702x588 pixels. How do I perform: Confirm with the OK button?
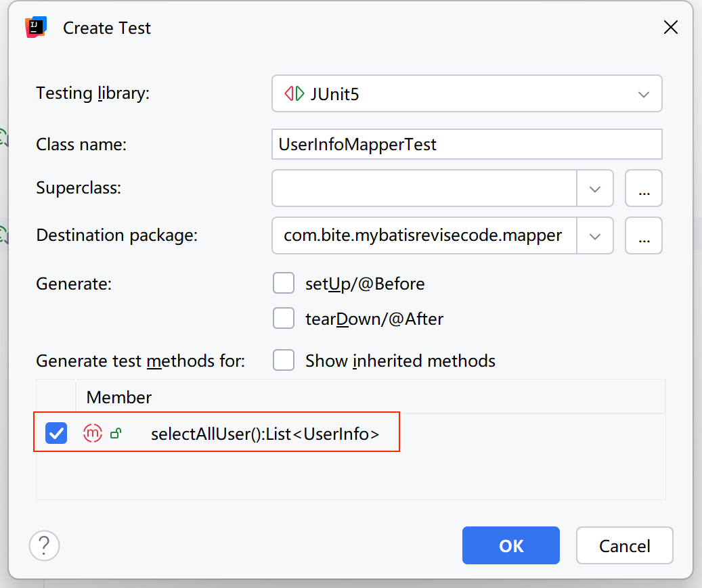click(x=511, y=545)
